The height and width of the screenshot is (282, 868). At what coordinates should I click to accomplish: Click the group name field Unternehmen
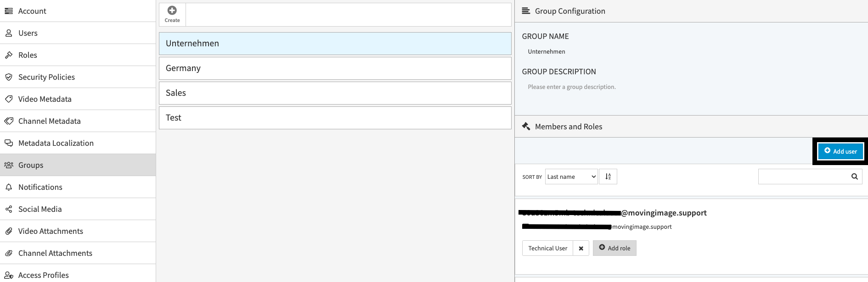tap(547, 51)
